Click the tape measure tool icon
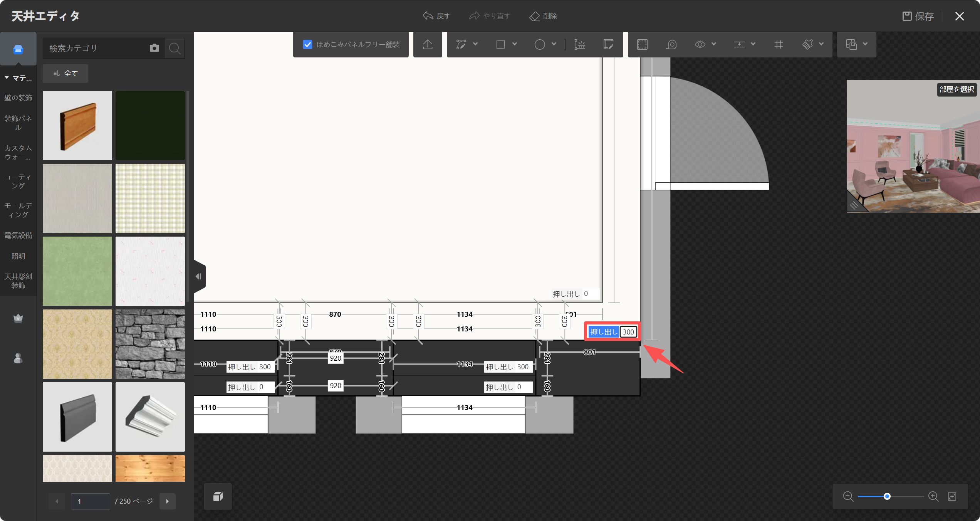This screenshot has height=521, width=980. [x=671, y=45]
